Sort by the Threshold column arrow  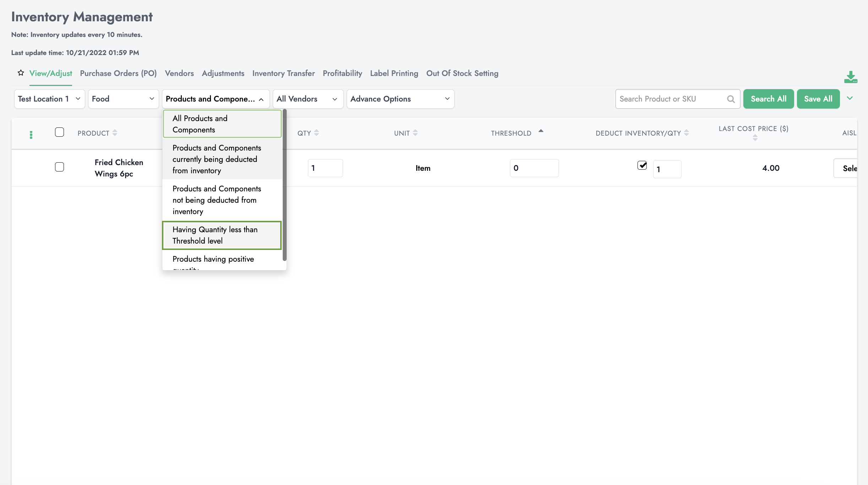(541, 131)
